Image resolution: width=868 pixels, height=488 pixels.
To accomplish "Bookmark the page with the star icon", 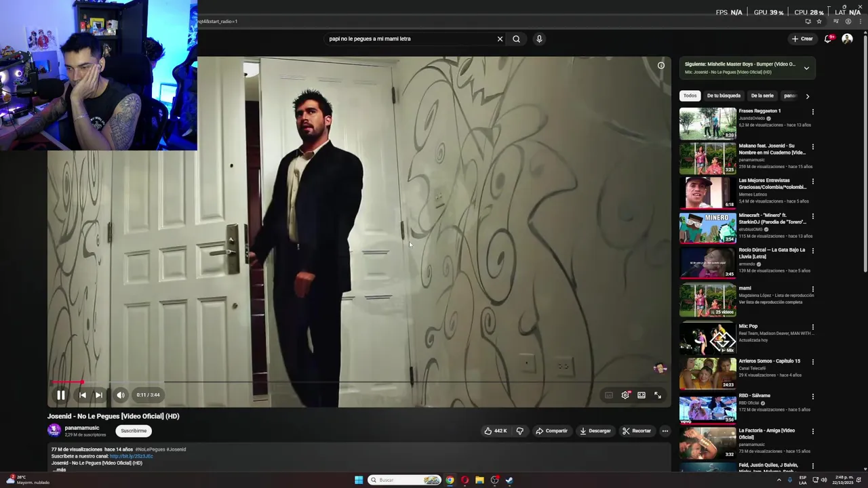I will (x=818, y=21).
